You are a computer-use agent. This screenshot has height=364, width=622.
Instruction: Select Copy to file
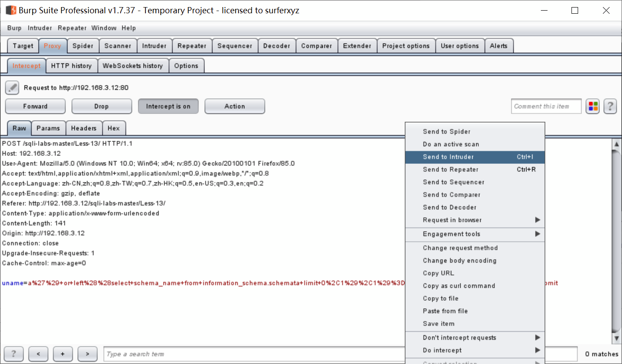coord(475,298)
